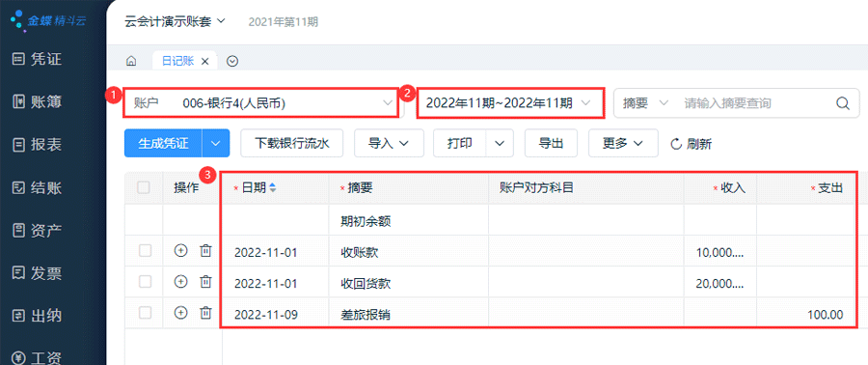Click the 2021年第11期 period label
Viewport: 868px width, 365px height.
coord(283,22)
